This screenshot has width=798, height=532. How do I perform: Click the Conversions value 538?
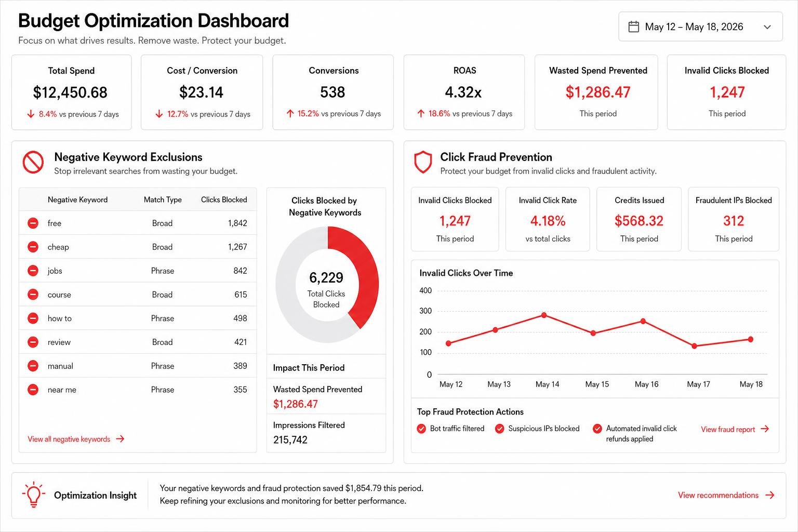click(332, 92)
